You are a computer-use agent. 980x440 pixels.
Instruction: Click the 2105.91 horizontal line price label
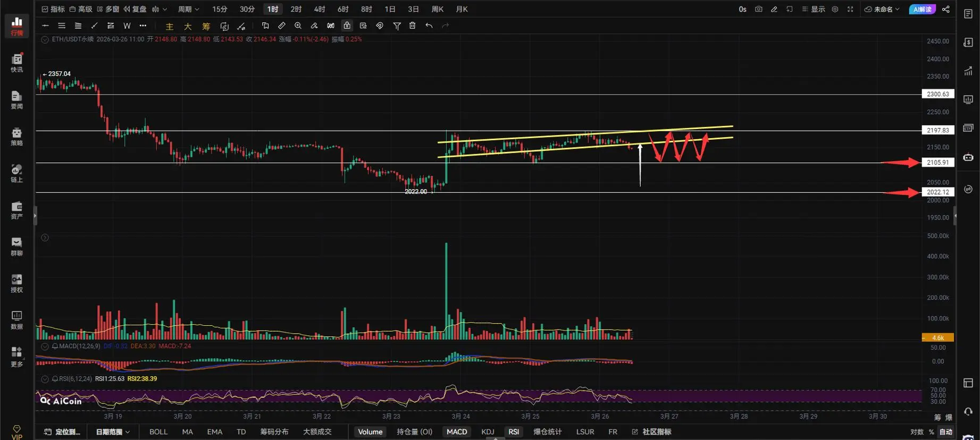(938, 163)
